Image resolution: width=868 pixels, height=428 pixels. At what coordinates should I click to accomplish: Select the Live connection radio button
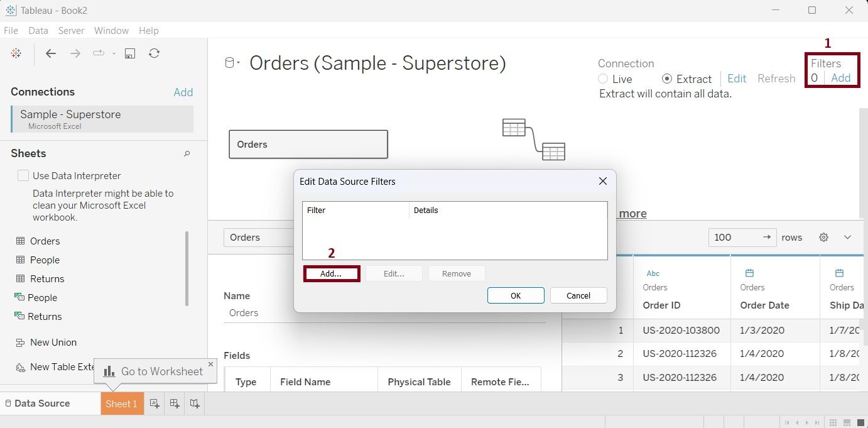(603, 79)
